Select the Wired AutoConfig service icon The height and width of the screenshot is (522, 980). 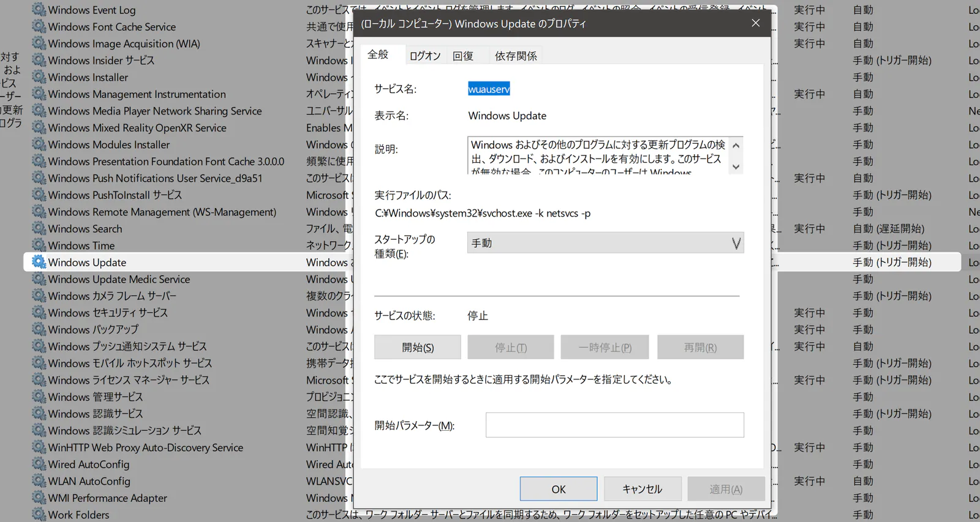[x=39, y=464]
